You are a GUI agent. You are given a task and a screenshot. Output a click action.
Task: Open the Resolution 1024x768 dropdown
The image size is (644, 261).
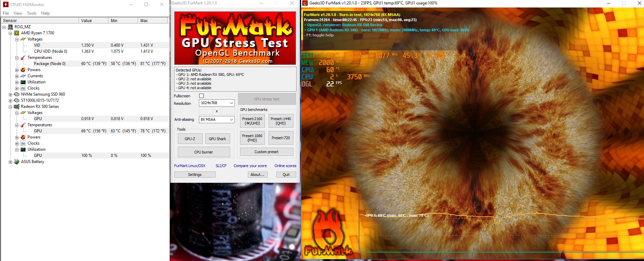coord(217,103)
